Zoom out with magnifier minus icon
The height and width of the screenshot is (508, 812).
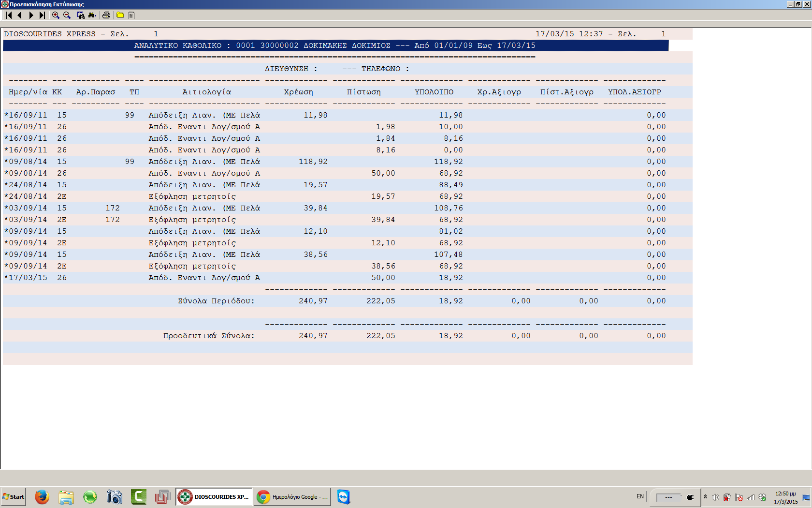pyautogui.click(x=67, y=15)
